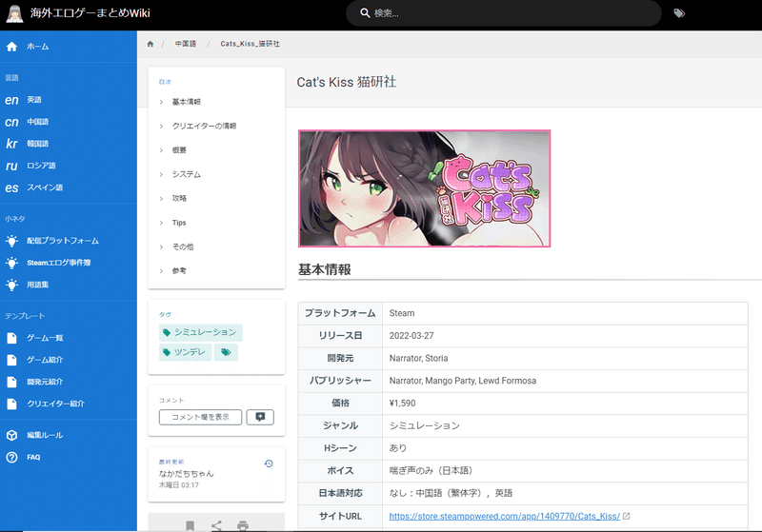
Task: Click document icon beside ゲーム一覧
Action: pos(11,338)
